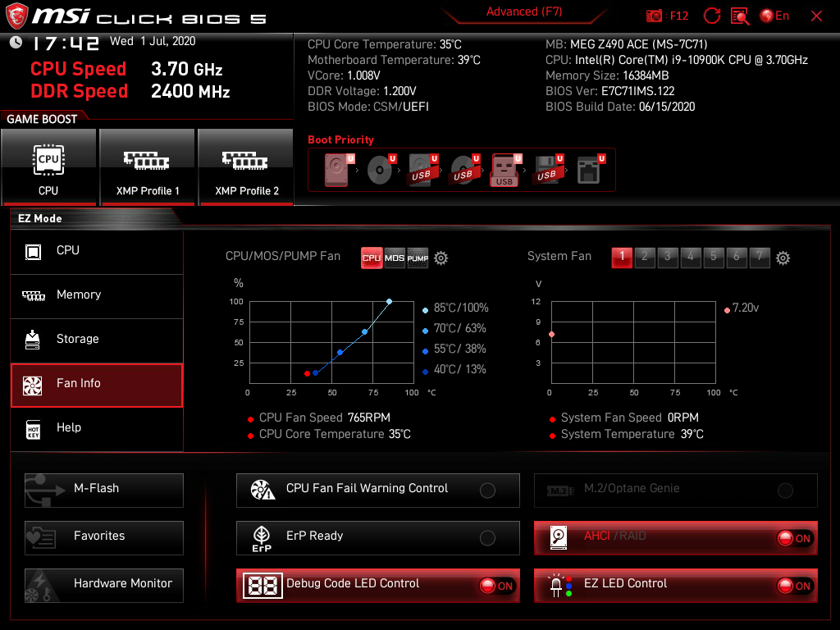
Task: Click the BIOS Ver E7C71IMS.122 text
Action: click(609, 91)
